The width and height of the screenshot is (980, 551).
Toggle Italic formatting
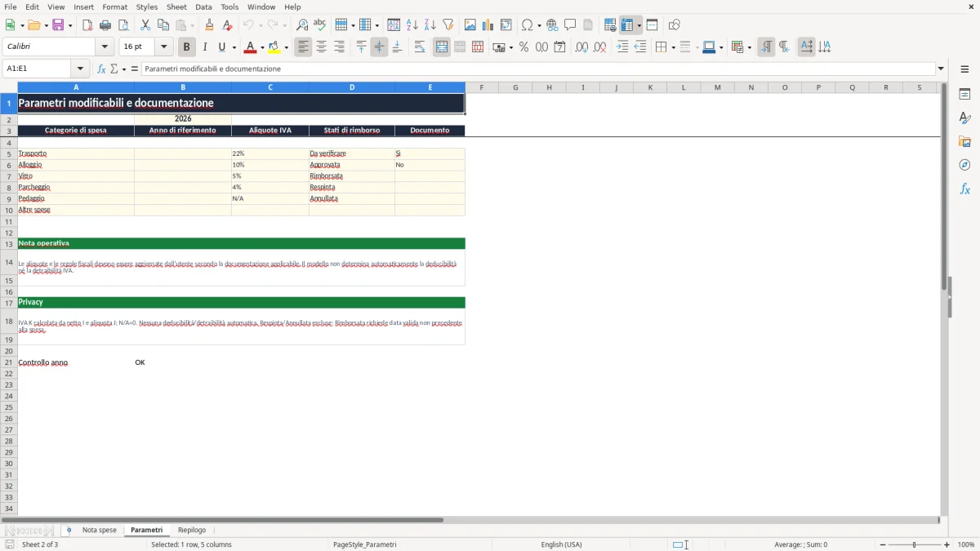(x=204, y=47)
